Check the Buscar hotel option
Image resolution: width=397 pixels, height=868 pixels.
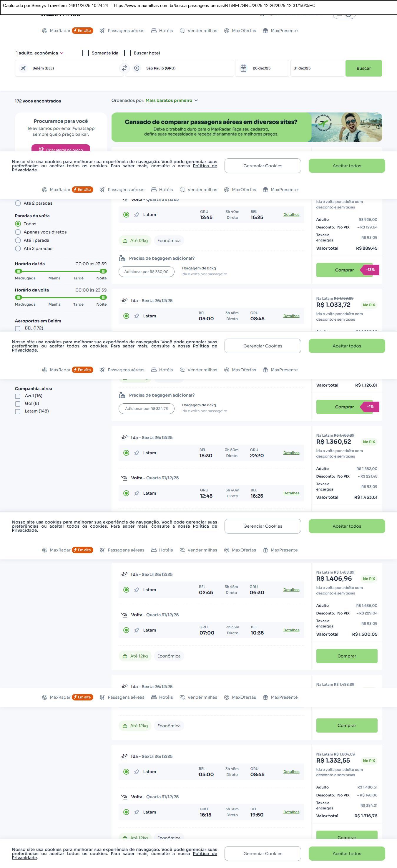pos(128,53)
